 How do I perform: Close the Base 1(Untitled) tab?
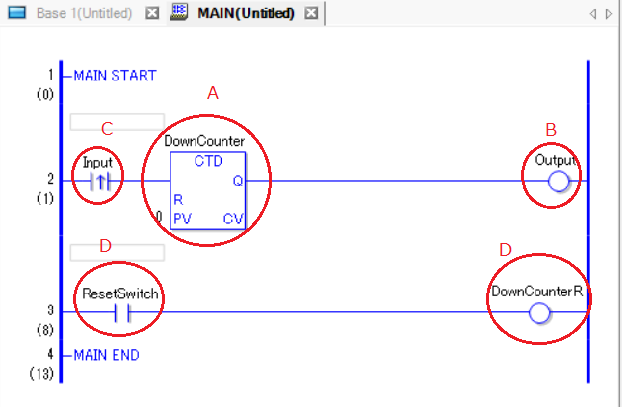[x=152, y=13]
